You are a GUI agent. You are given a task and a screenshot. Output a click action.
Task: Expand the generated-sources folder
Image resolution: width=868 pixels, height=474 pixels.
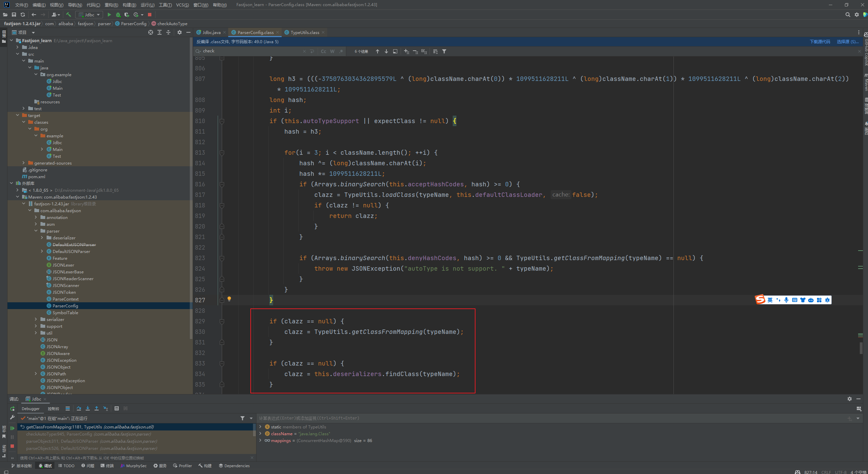coord(23,163)
